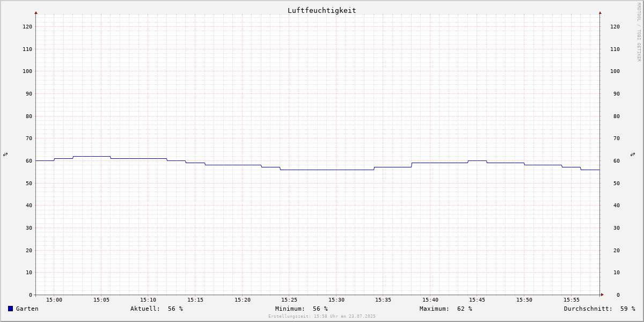Screen dimensions: 644x322
Task: Click the Luftfeuchtigkeit chart title
Action: pos(321,10)
